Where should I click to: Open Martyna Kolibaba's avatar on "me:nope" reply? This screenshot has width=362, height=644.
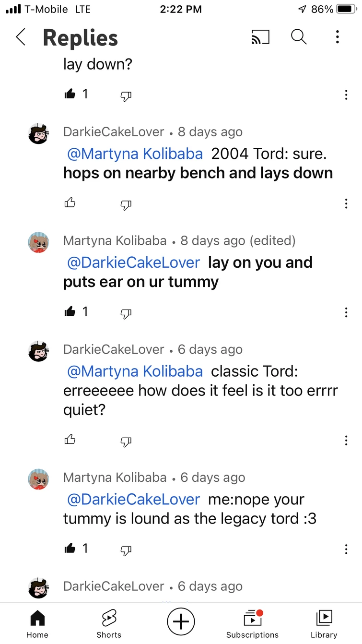[38, 479]
